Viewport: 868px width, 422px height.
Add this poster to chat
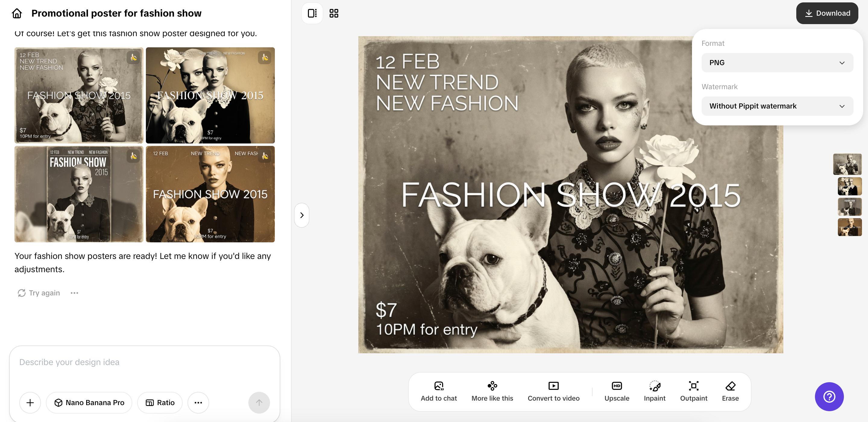click(439, 391)
